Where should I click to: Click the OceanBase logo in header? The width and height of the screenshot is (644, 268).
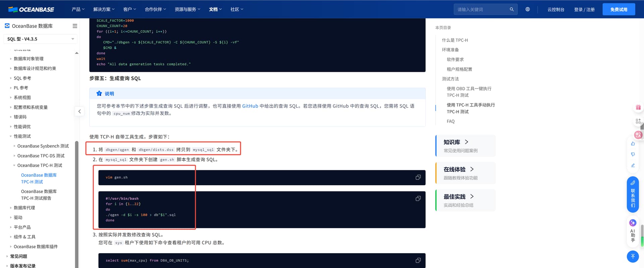pyautogui.click(x=31, y=9)
